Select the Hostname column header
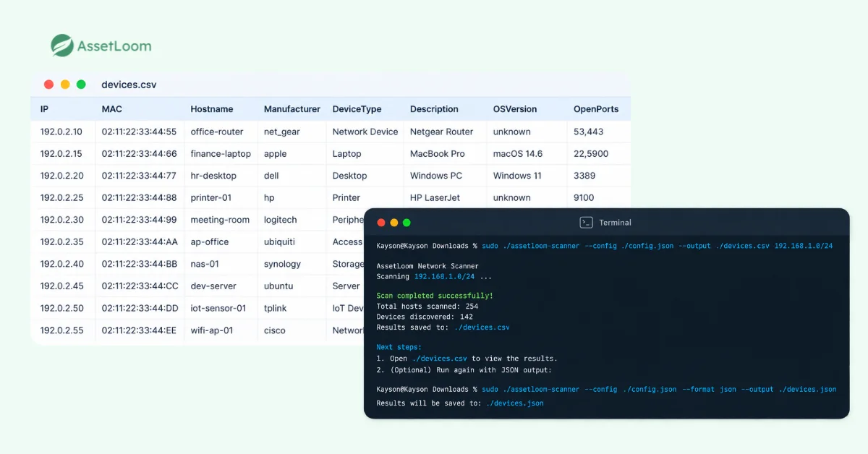The image size is (868, 454). tap(212, 109)
